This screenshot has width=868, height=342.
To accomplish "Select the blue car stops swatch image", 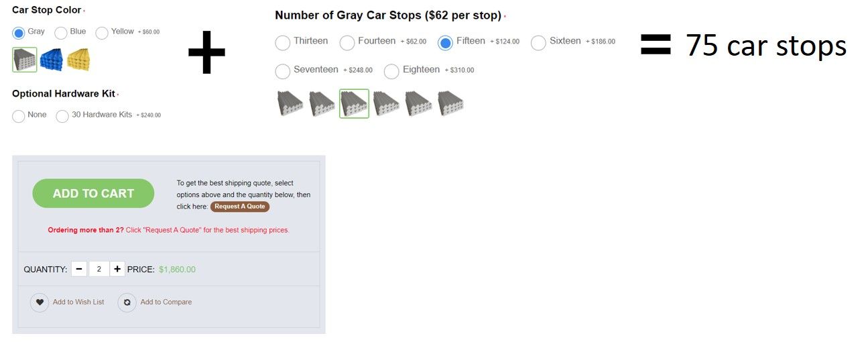I will coord(52,60).
